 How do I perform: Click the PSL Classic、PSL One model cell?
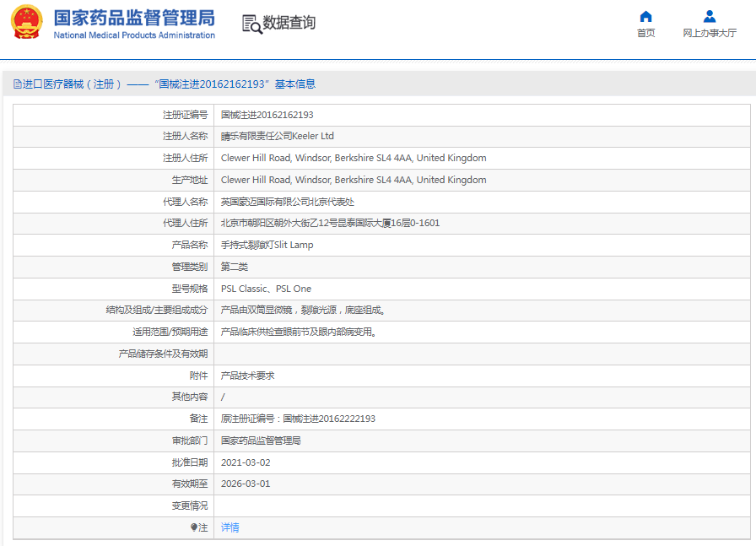(x=266, y=289)
